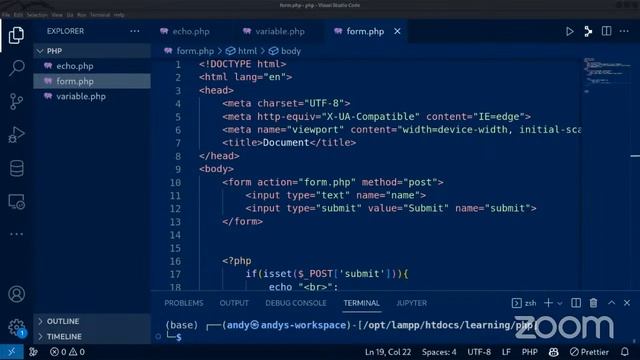The width and height of the screenshot is (640, 360).
Task: Click the Ln 19, Col 22 cursor position
Action: click(388, 352)
